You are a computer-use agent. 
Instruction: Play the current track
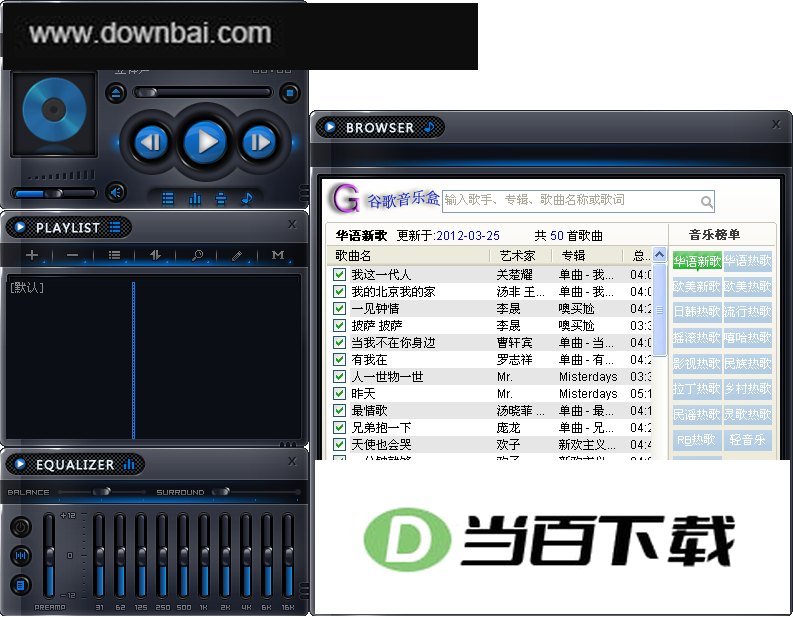point(204,142)
